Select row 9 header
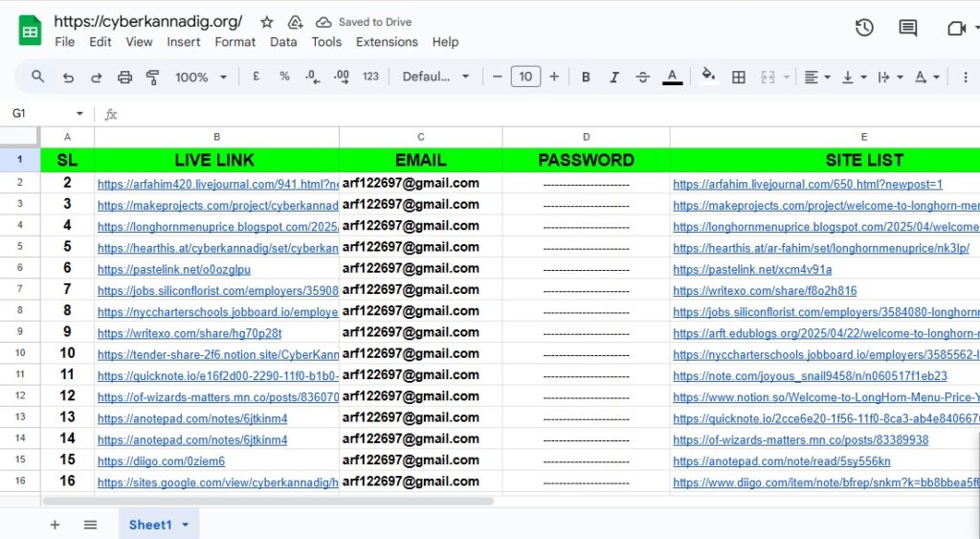 pyautogui.click(x=20, y=331)
